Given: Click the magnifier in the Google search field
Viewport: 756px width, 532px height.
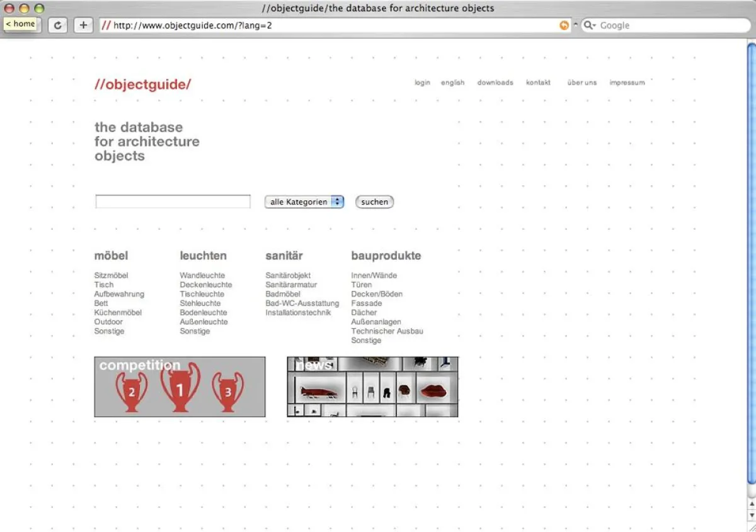Looking at the screenshot, I should (x=588, y=25).
